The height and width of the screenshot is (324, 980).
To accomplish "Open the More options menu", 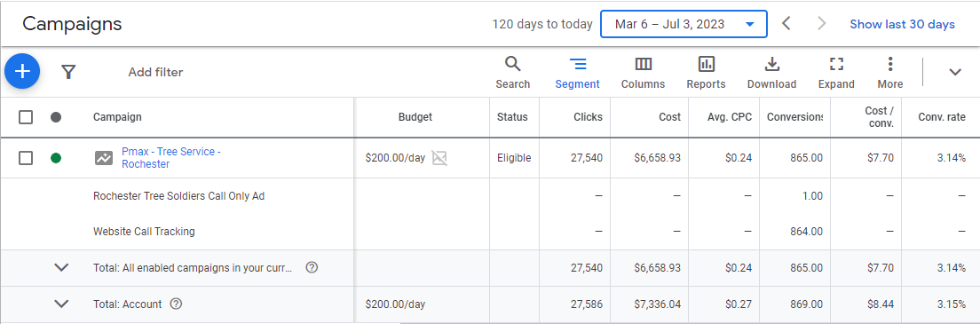I will pos(890,73).
